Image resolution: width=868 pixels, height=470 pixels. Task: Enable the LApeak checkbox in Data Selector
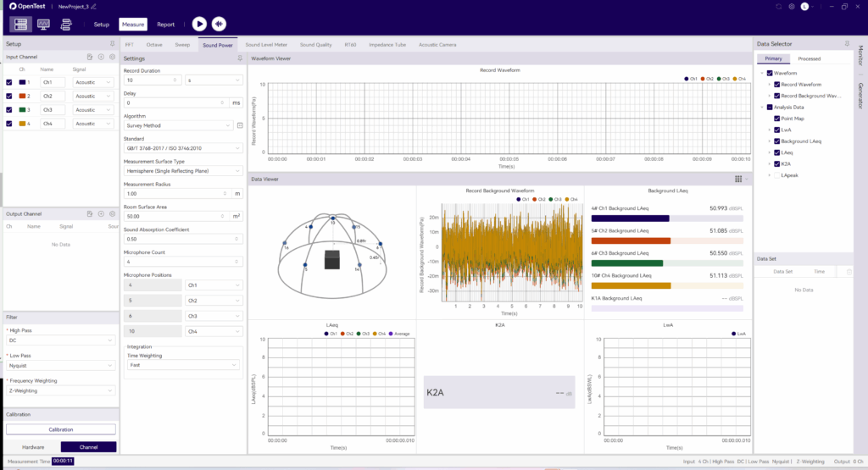point(776,175)
